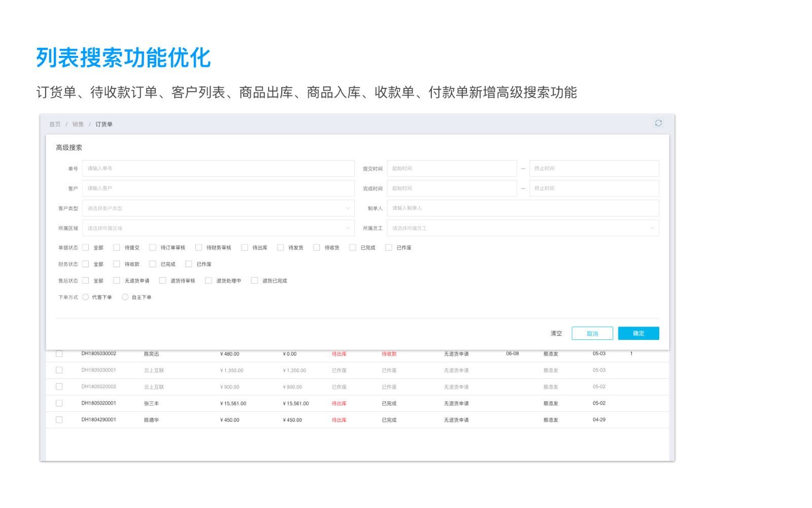This screenshot has height=508, width=812.
Task: Open the 所属员工 dropdown list
Action: coord(523,228)
